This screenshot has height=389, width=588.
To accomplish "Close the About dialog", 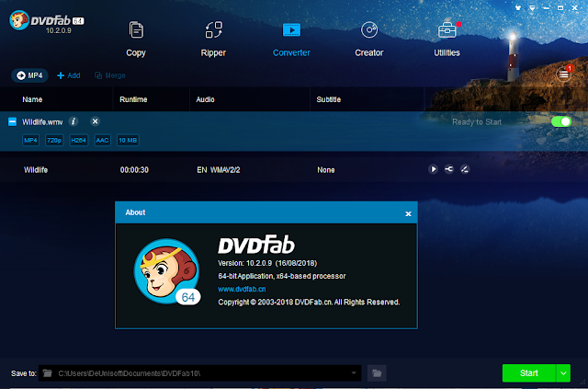I will [408, 213].
